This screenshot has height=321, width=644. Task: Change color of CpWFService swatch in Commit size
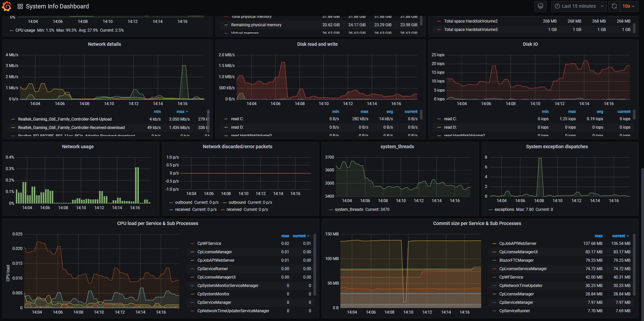494,277
